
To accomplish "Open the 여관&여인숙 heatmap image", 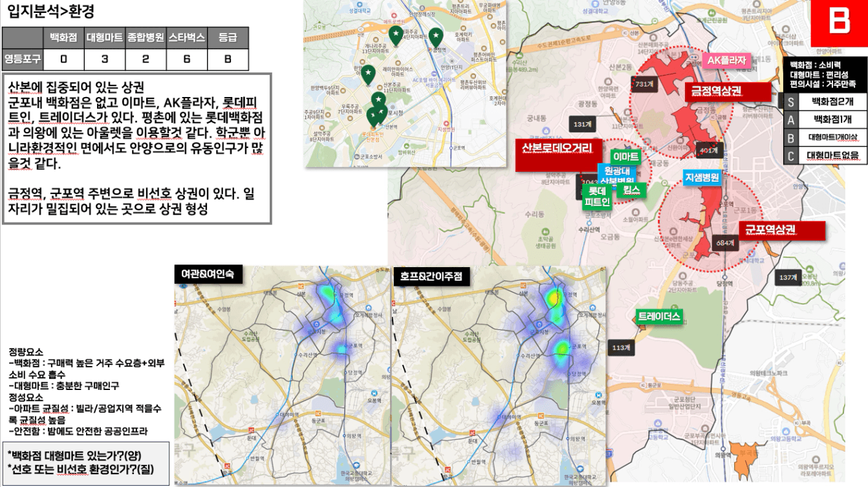I will [x=282, y=374].
